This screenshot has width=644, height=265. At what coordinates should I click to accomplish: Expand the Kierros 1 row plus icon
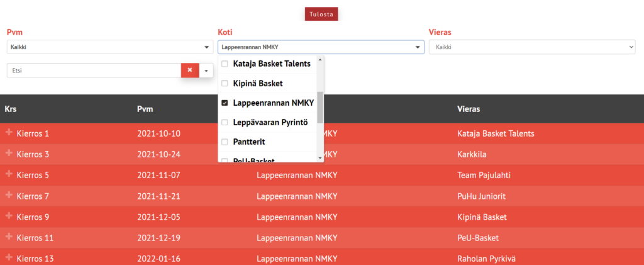pos(9,132)
